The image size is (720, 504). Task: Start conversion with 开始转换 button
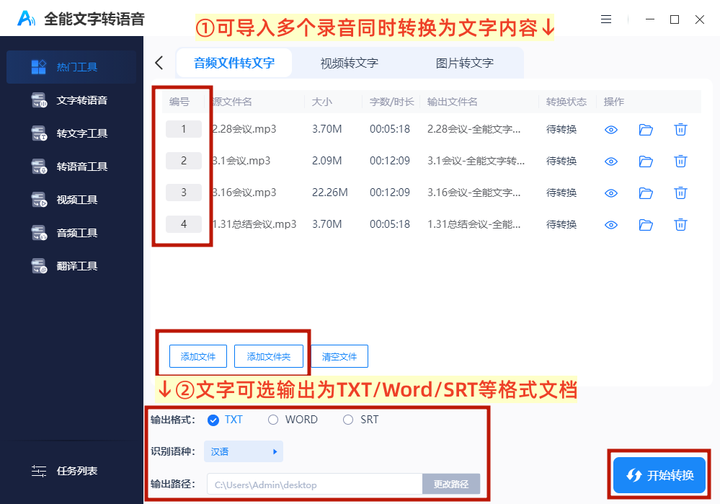point(659,475)
